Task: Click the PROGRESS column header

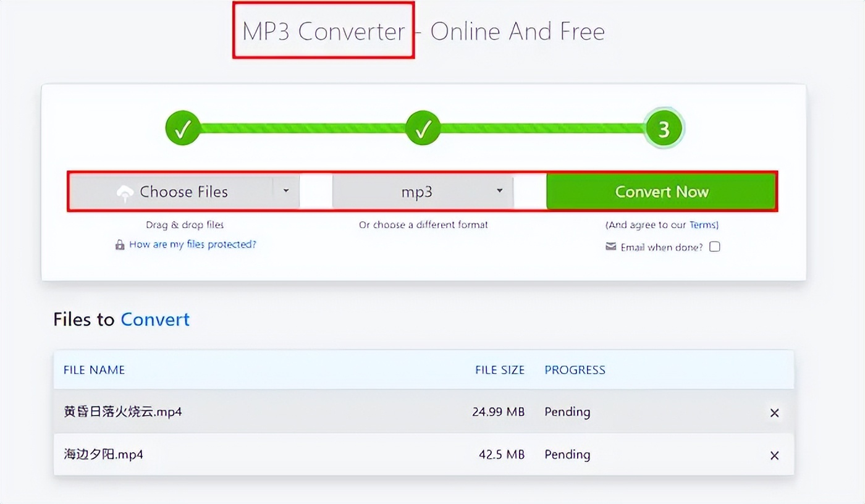Action: click(x=575, y=370)
